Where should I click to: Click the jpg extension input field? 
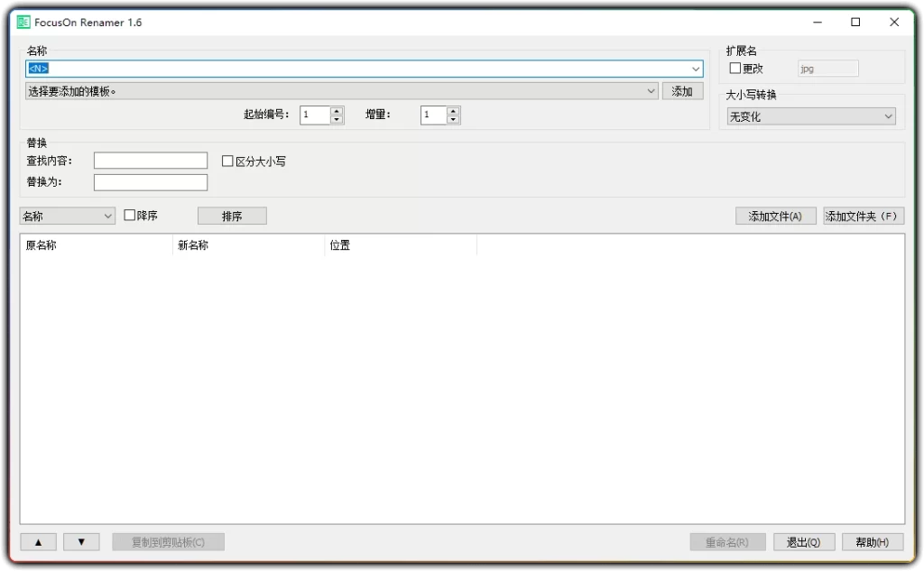pos(827,68)
